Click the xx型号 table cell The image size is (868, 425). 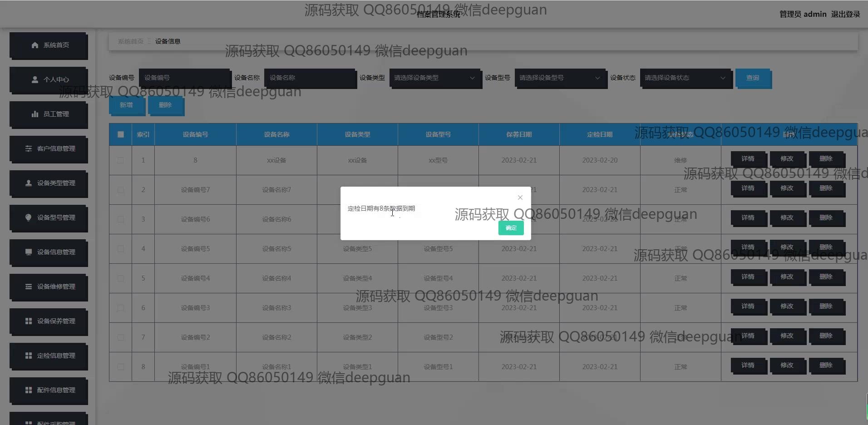point(438,160)
